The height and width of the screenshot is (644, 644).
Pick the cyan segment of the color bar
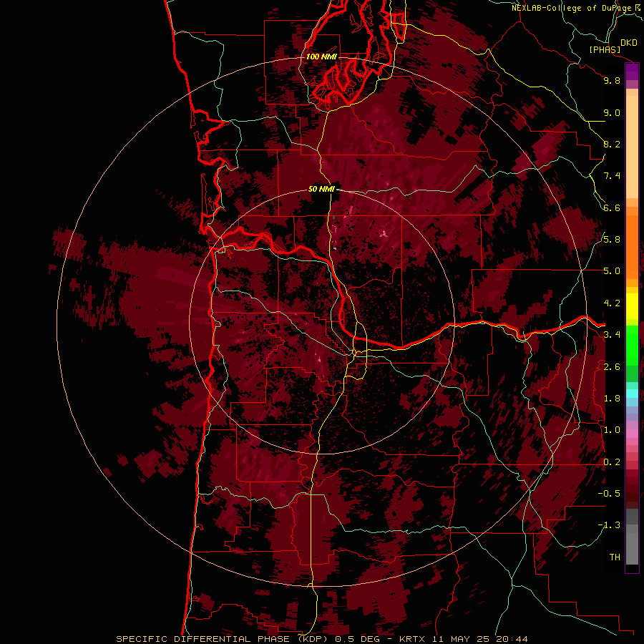coord(632,393)
